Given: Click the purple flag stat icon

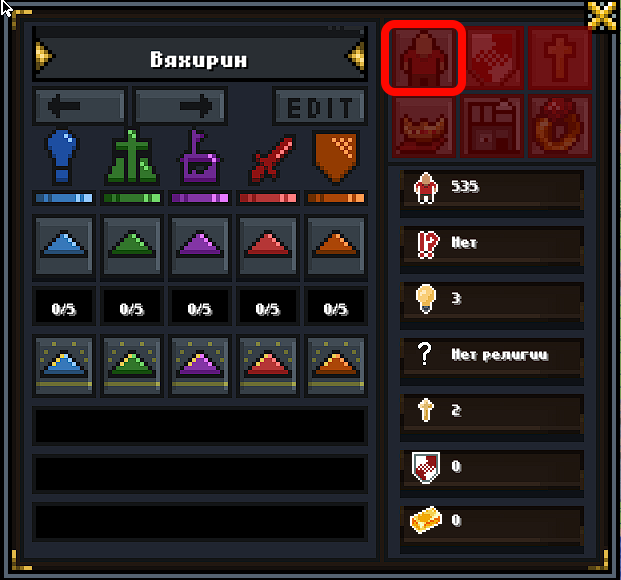Looking at the screenshot, I should [200, 156].
